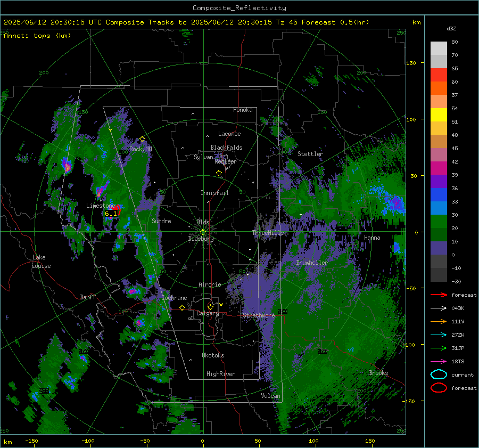
Task: Click the 'Tz 45' threshold text in header
Action: pyautogui.click(x=287, y=22)
